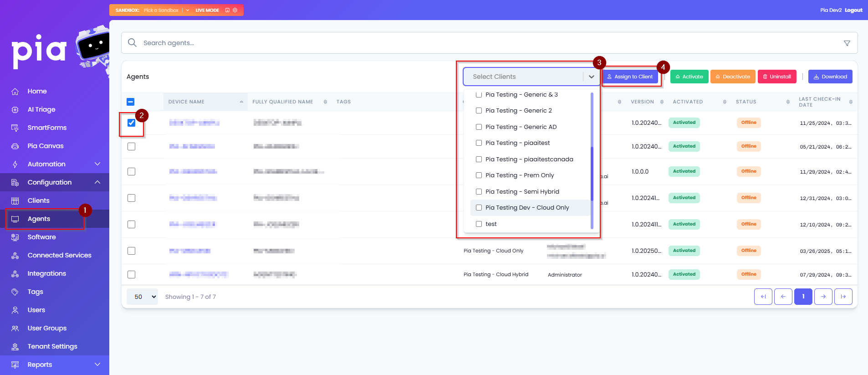
Task: Navigate to Connected Services in sidebar
Action: coord(59,255)
